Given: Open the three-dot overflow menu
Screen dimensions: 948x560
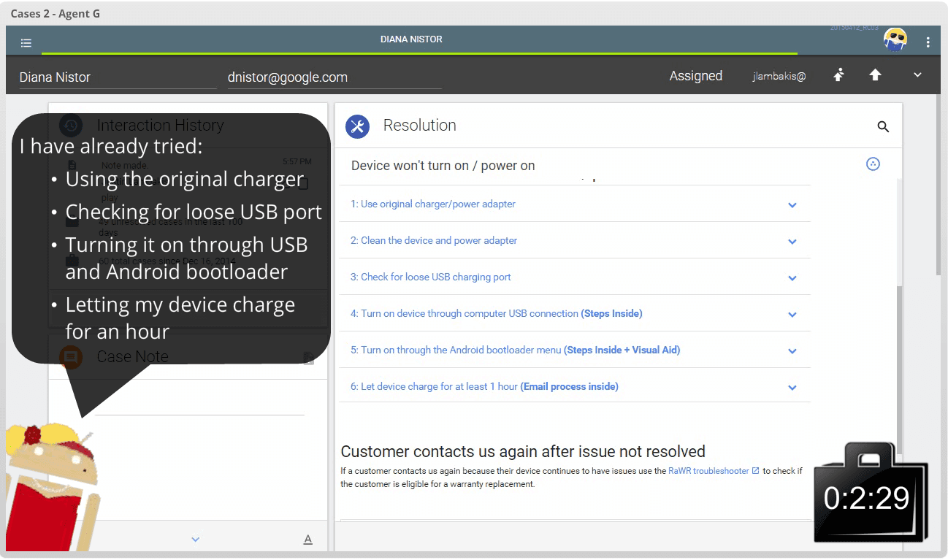Looking at the screenshot, I should [x=928, y=42].
